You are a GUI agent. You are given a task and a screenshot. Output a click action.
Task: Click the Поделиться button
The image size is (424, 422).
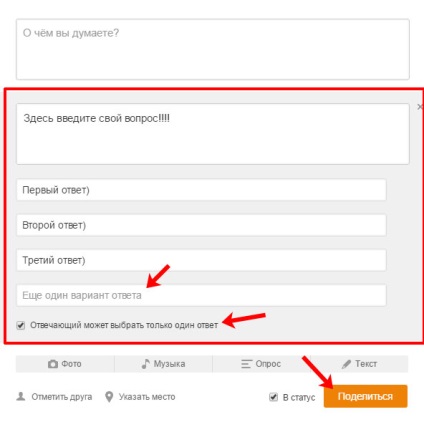[x=365, y=396]
